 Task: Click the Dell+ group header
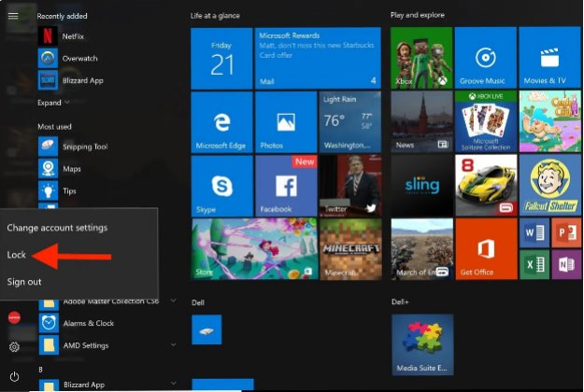click(400, 301)
